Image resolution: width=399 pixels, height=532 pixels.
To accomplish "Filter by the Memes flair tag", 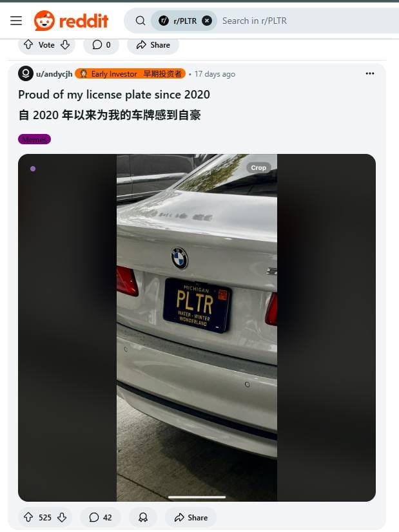I will (x=34, y=139).
